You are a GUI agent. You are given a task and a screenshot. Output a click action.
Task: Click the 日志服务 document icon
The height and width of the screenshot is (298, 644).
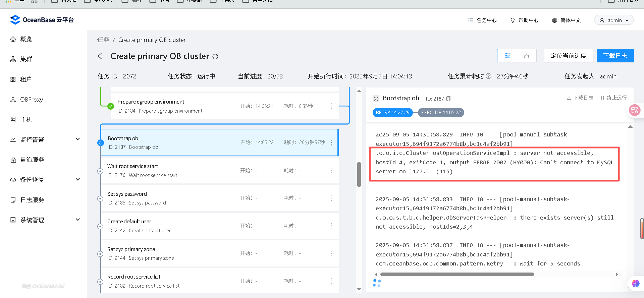tap(13, 200)
